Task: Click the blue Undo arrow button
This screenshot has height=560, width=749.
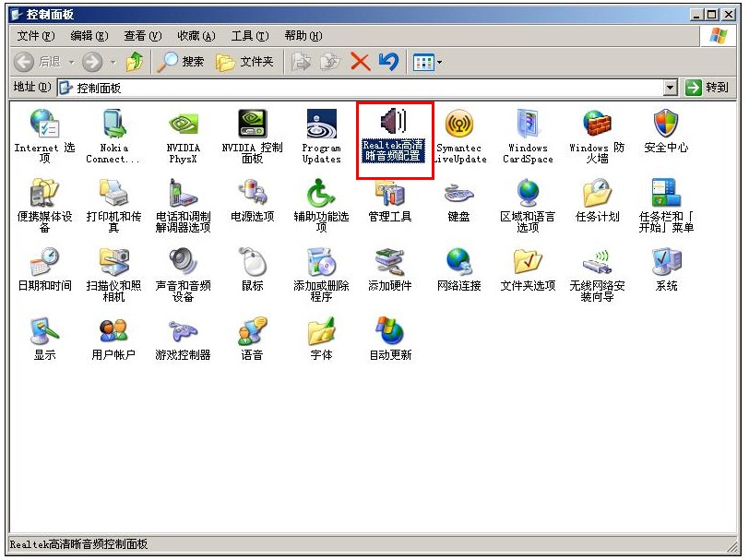Action: 388,62
